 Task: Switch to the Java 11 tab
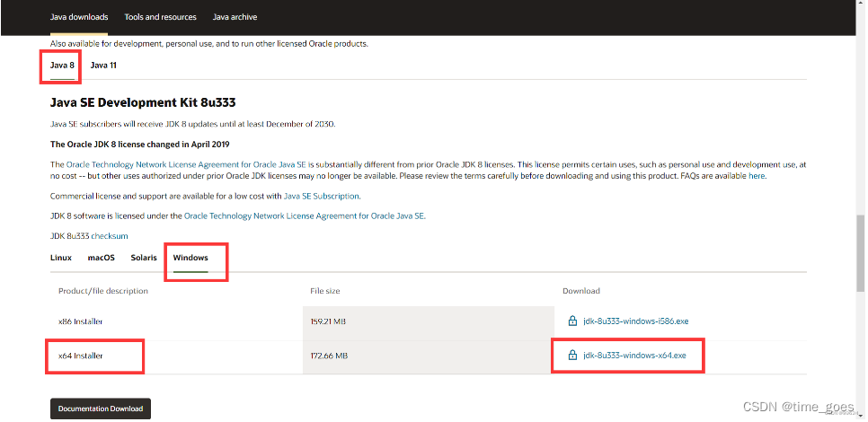click(103, 66)
